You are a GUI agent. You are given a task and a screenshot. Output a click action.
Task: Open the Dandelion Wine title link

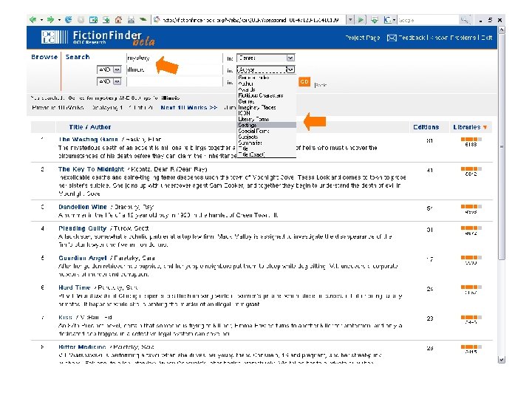point(83,207)
